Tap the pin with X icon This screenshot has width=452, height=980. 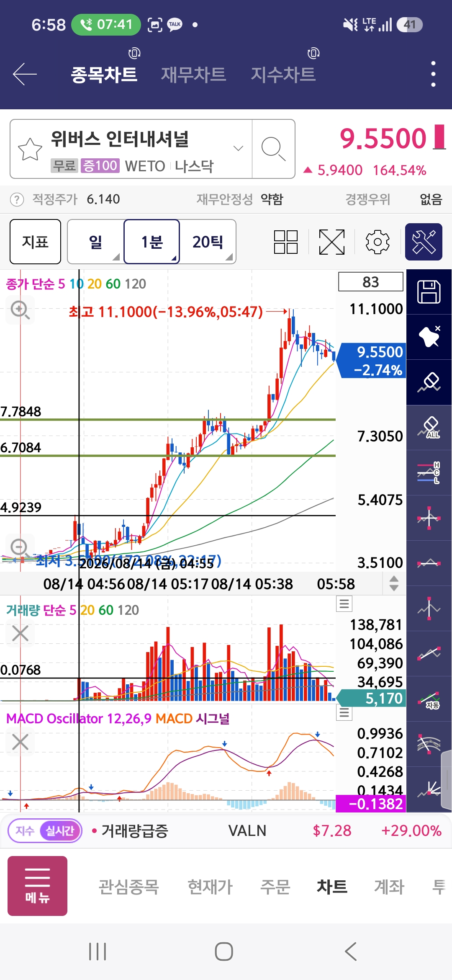[x=429, y=337]
